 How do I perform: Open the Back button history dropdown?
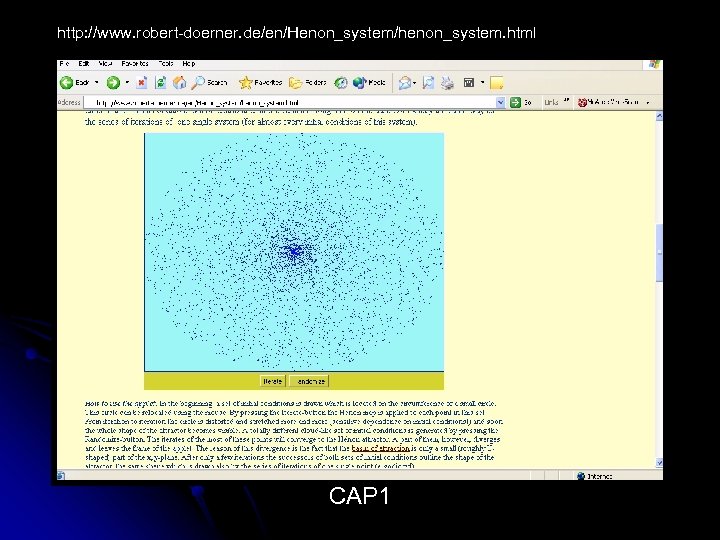(x=96, y=83)
